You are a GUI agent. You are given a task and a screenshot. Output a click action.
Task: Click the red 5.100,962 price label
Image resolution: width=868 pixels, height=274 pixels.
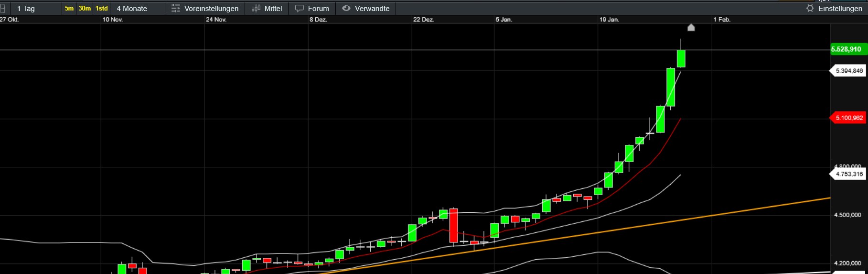849,118
